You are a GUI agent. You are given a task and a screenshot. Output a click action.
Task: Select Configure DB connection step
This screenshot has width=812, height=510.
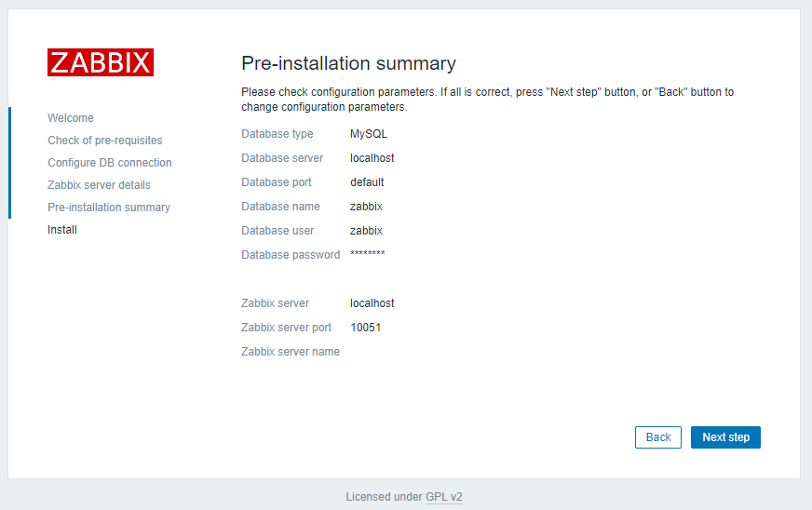(x=110, y=163)
